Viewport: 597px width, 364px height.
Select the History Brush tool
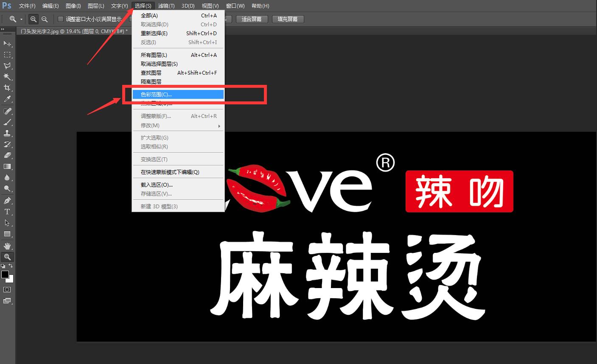click(x=7, y=144)
